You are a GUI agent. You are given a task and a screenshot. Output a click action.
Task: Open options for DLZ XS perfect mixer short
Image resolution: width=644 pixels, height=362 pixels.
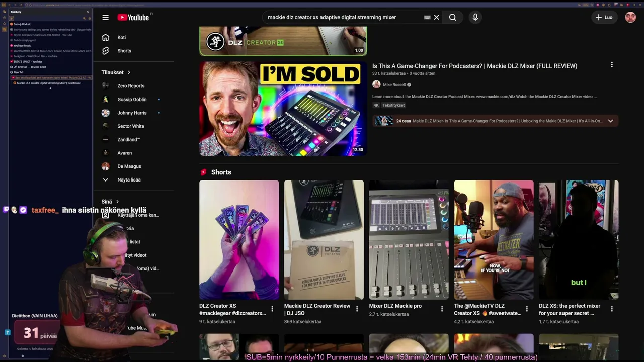coord(612,309)
